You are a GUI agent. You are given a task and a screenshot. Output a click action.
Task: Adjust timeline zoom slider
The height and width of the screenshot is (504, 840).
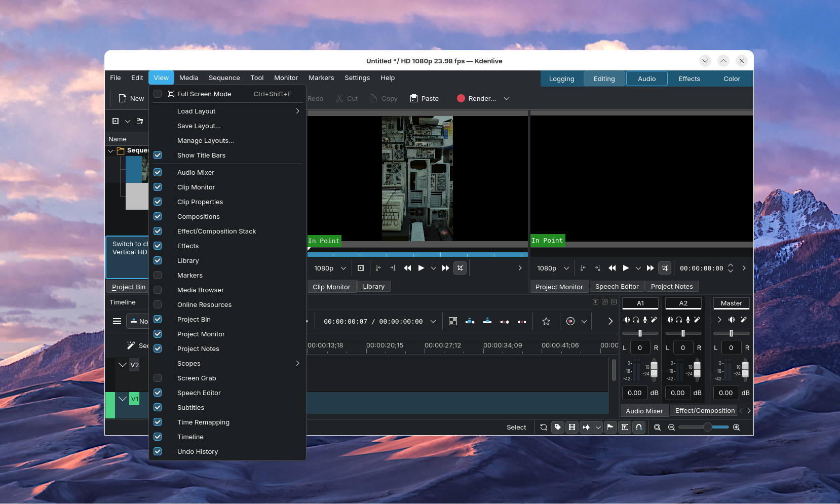click(704, 427)
